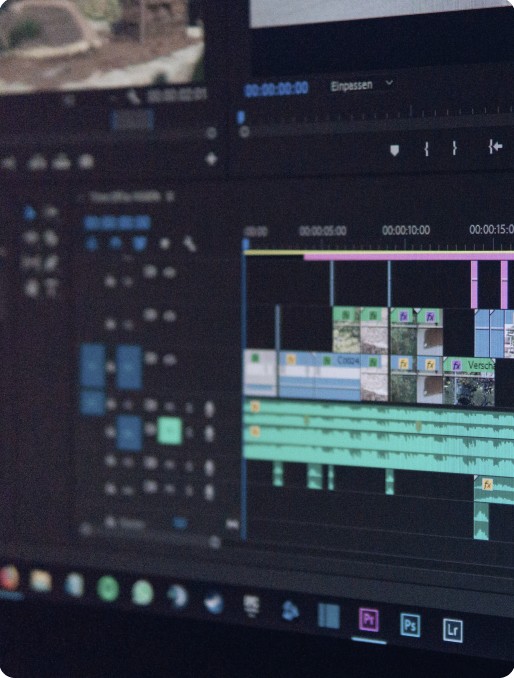Click the timeline ruler at 00:00:10:00
Viewport: 514px width, 678px height.
(405, 230)
